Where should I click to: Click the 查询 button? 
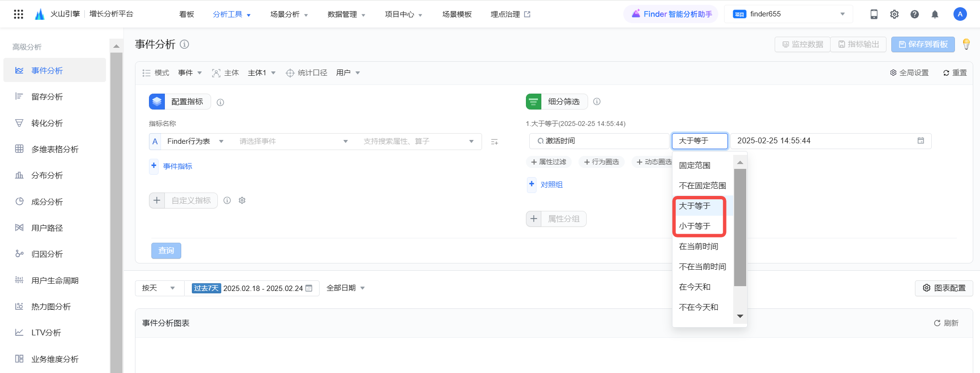point(166,250)
